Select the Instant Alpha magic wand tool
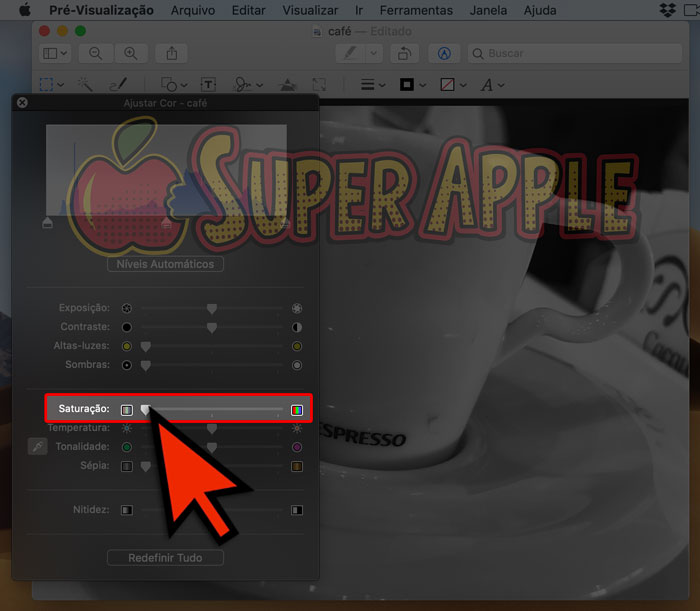The image size is (700, 611). (87, 85)
